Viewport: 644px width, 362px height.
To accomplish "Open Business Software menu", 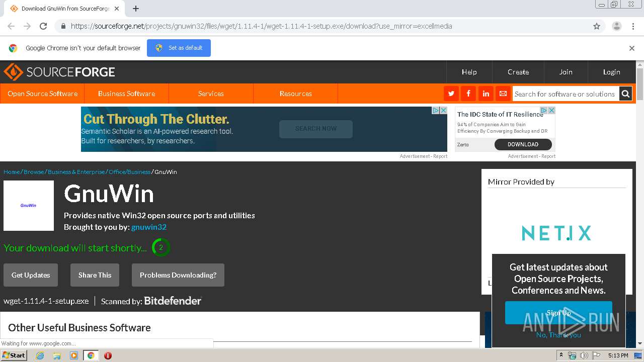I will tap(127, 94).
